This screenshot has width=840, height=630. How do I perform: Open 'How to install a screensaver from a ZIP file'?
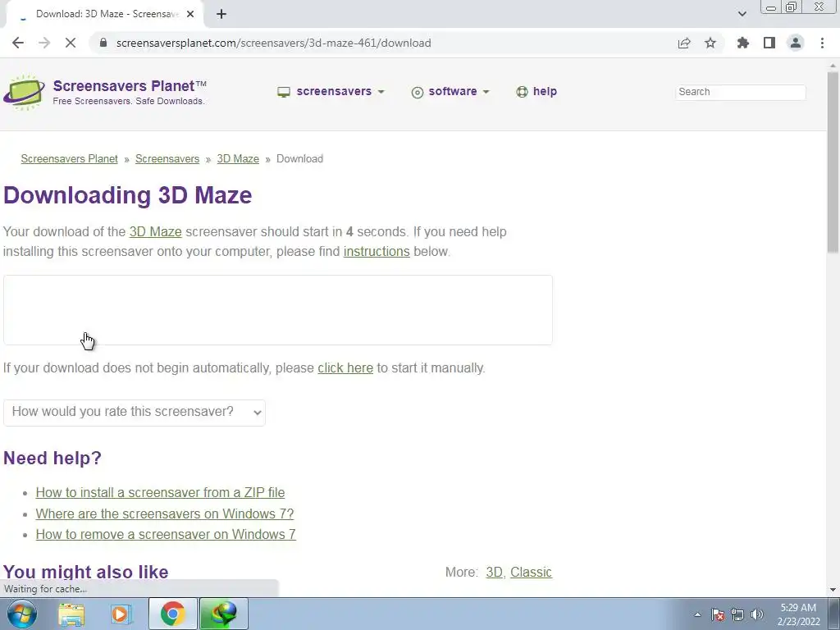tap(160, 492)
